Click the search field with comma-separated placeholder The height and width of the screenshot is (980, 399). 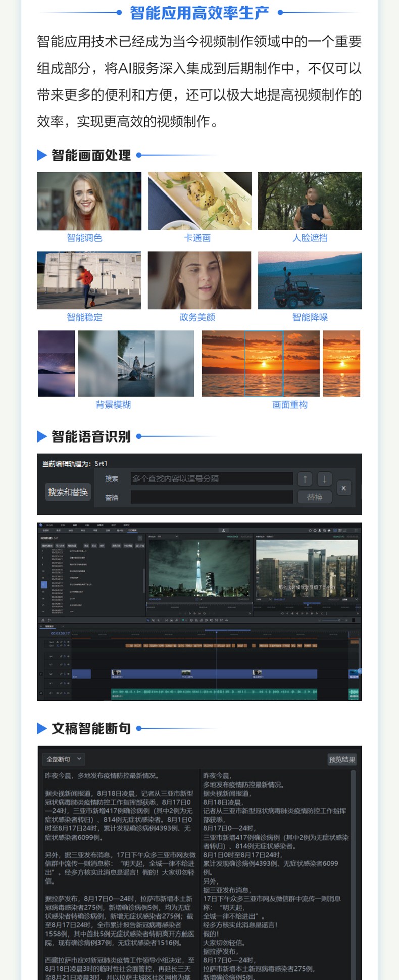click(212, 479)
